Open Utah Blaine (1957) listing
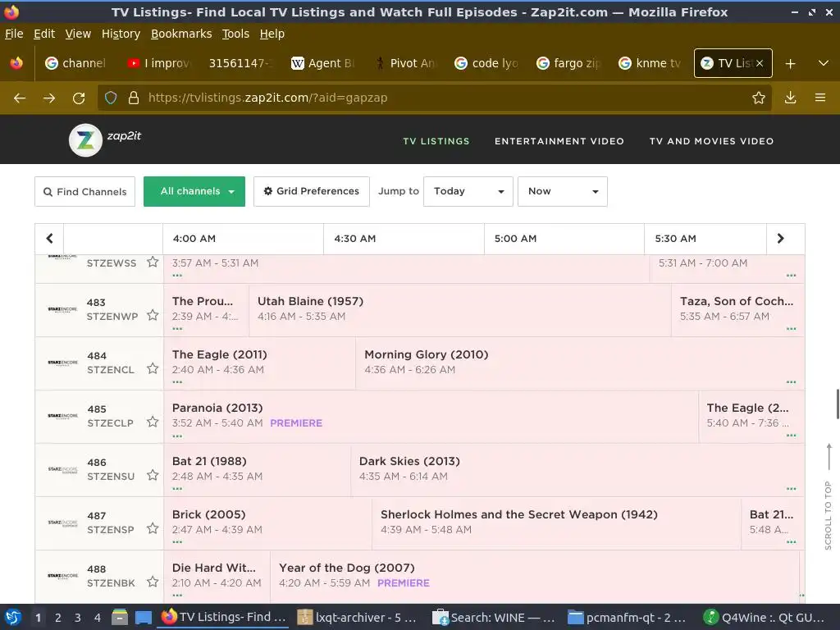Screen dimensions: 840x630 (310, 302)
